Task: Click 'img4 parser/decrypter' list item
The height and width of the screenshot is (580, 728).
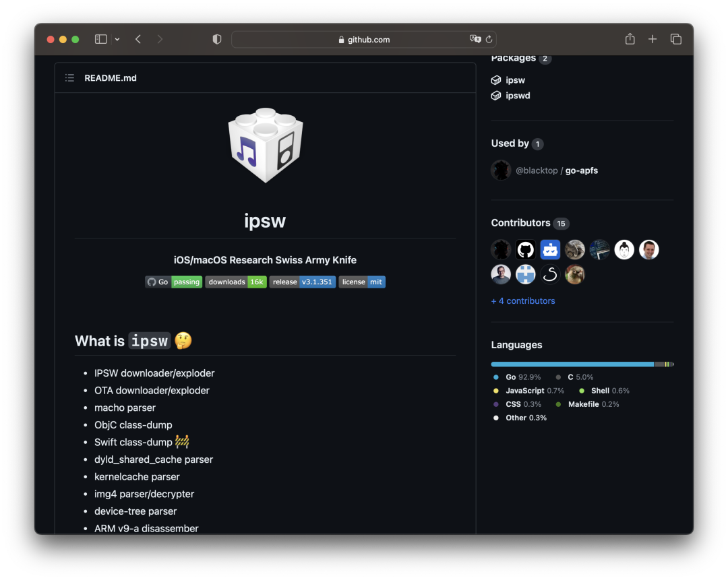Action: coord(144,494)
